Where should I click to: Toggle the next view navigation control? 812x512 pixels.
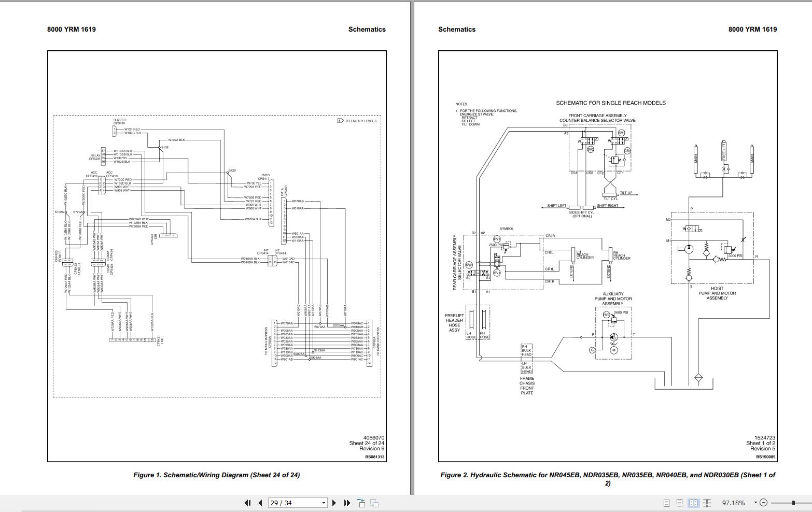point(374,503)
